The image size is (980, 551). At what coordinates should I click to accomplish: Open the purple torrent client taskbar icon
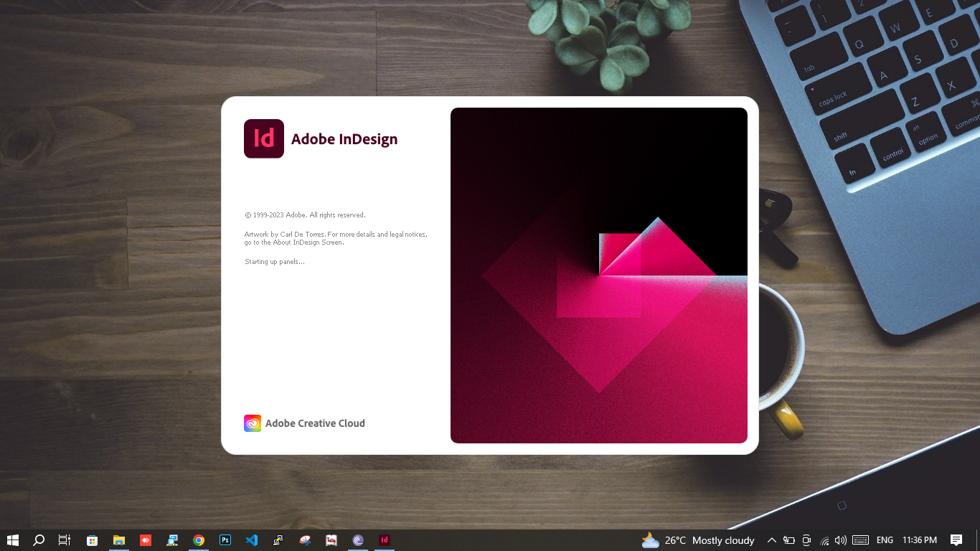[x=358, y=540]
